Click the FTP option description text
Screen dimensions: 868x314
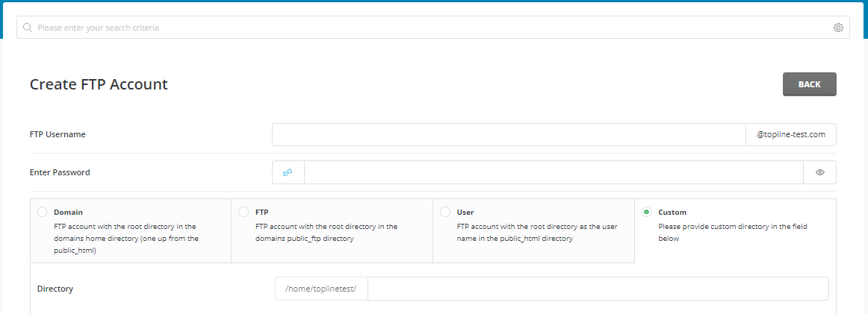click(326, 233)
